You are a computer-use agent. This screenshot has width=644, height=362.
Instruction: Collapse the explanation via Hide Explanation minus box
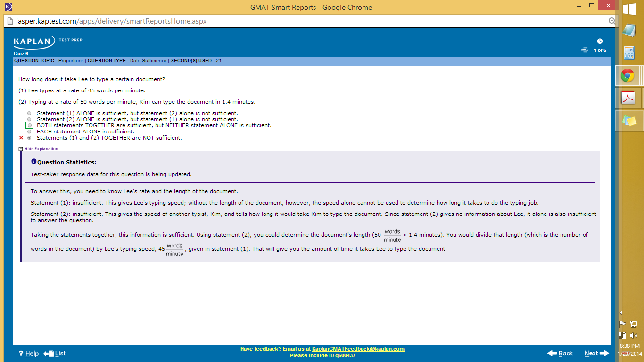coord(20,148)
